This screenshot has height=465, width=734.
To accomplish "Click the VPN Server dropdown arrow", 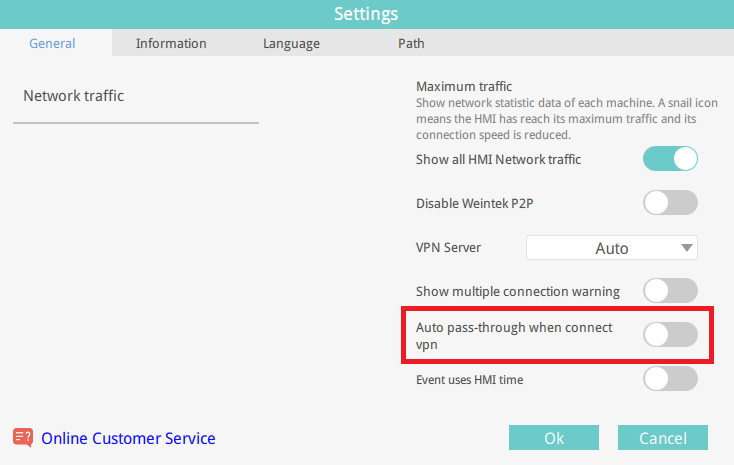I will click(x=686, y=248).
